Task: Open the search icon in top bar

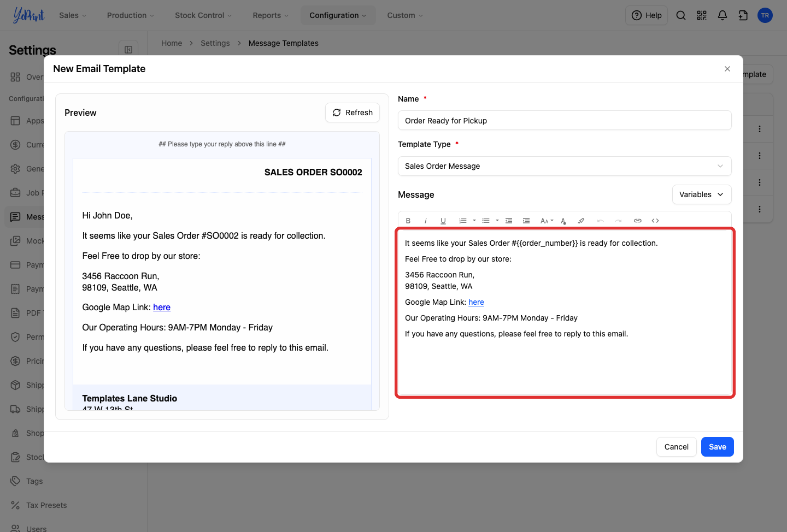Action: 681,15
